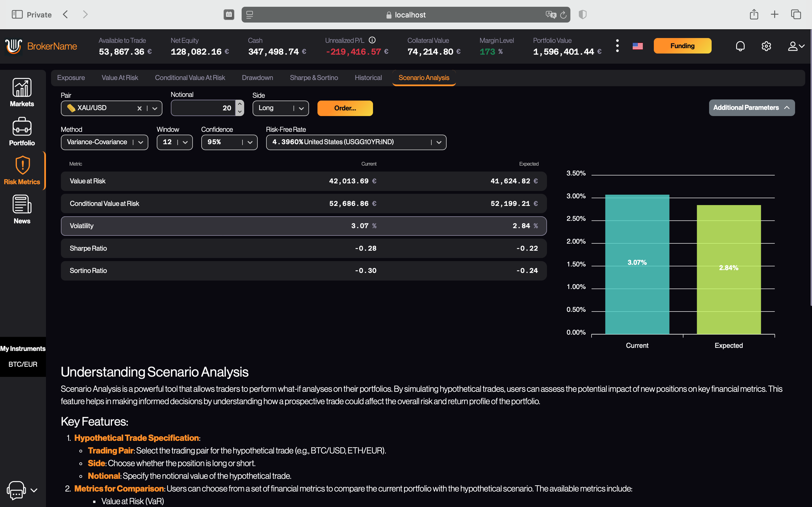Switch to the Sharpe & Sortino tab

pos(314,78)
